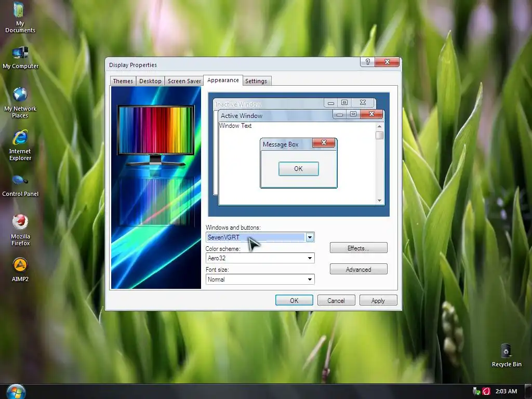Click the Display Properties title bar text
Viewport: 532px width, 399px height.
coord(132,65)
